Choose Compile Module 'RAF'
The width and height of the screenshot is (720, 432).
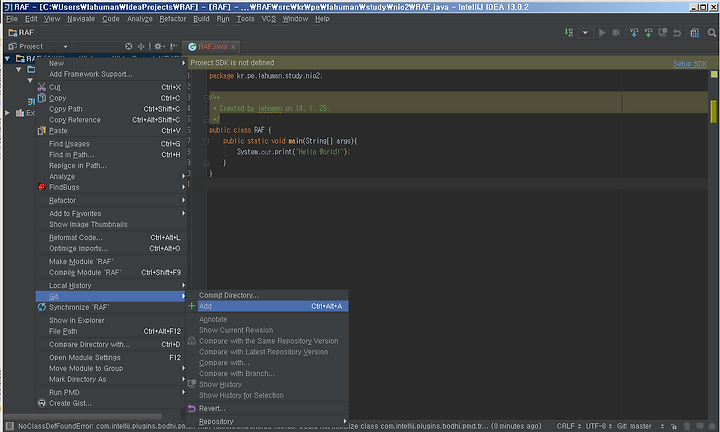pos(111,272)
